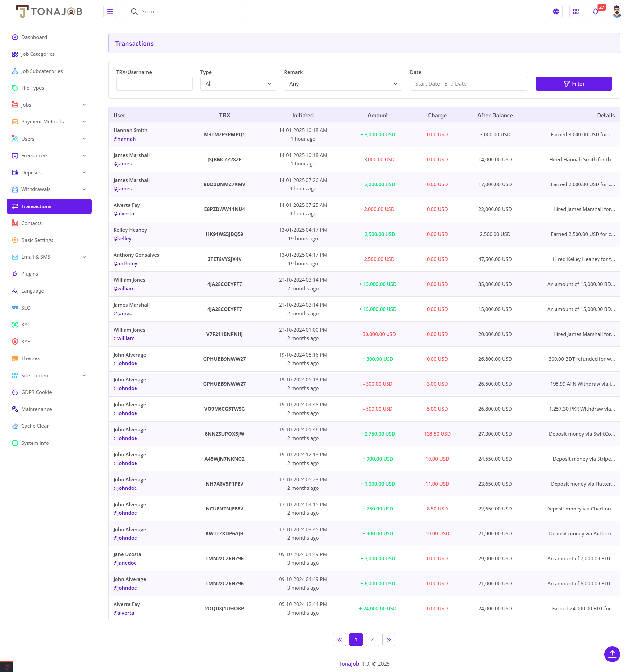Open the KYC sidebar item
The image size is (630, 672).
coord(26,324)
